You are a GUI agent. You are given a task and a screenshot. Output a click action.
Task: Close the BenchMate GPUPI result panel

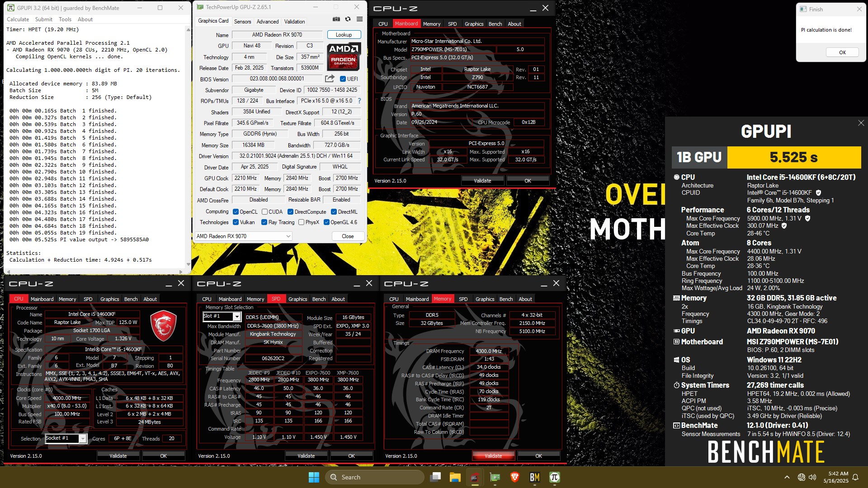[x=861, y=123]
